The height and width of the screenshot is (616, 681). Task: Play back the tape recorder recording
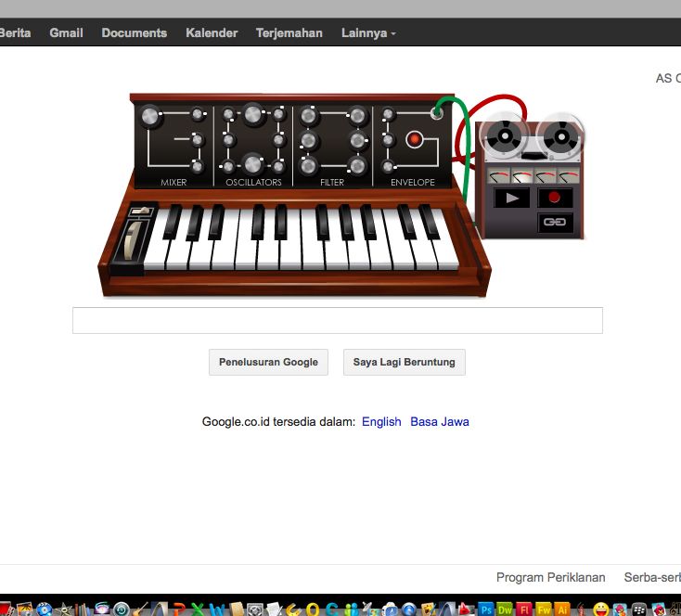(x=511, y=199)
